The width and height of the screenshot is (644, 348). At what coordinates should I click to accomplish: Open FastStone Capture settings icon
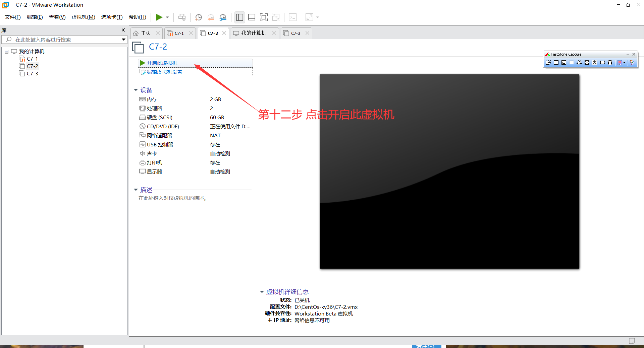(632, 63)
